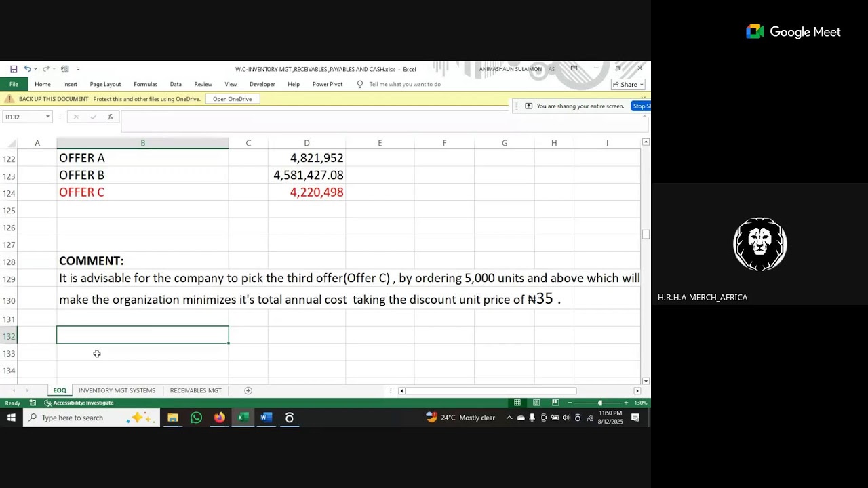Open the Data ribbon tab
This screenshot has width=868, height=488.
[176, 85]
